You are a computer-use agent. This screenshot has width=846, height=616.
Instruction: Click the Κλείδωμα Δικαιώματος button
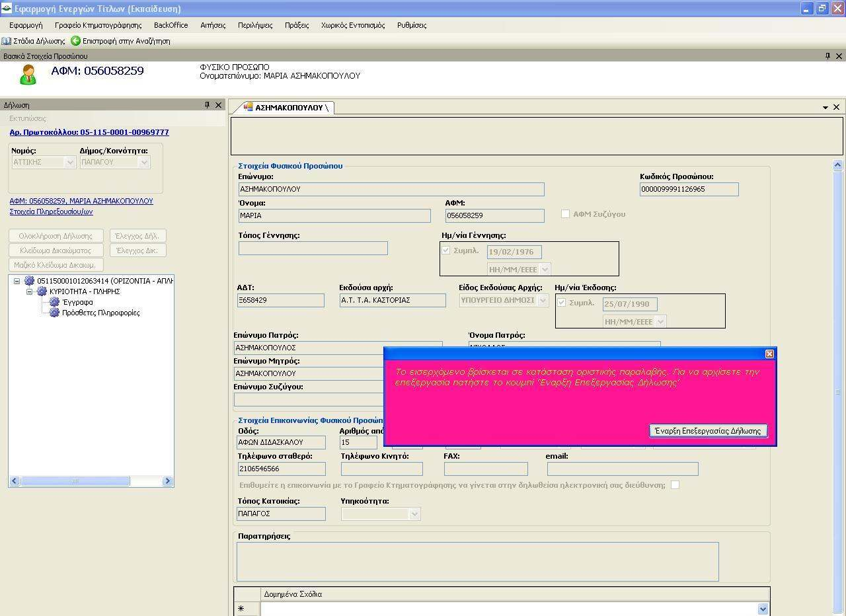[56, 250]
